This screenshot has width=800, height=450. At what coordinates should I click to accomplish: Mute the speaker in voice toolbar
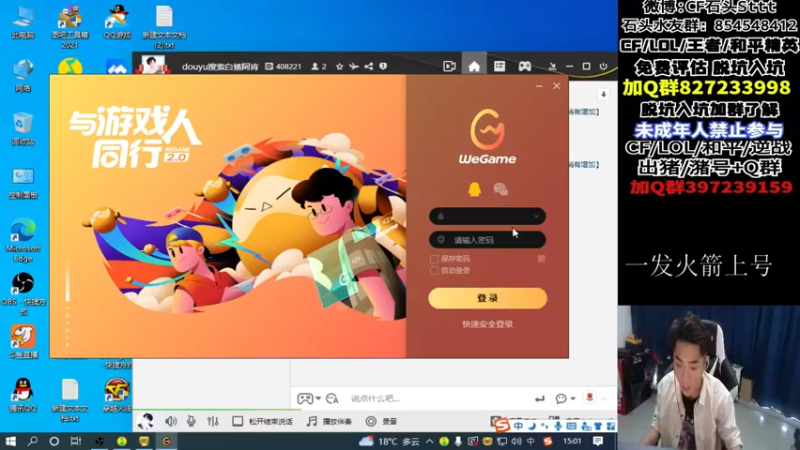(170, 421)
